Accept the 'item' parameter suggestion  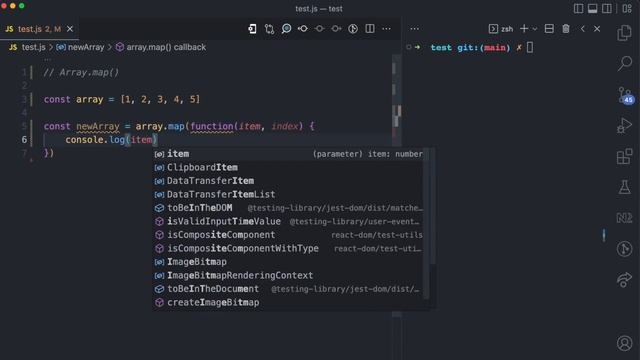click(x=288, y=154)
